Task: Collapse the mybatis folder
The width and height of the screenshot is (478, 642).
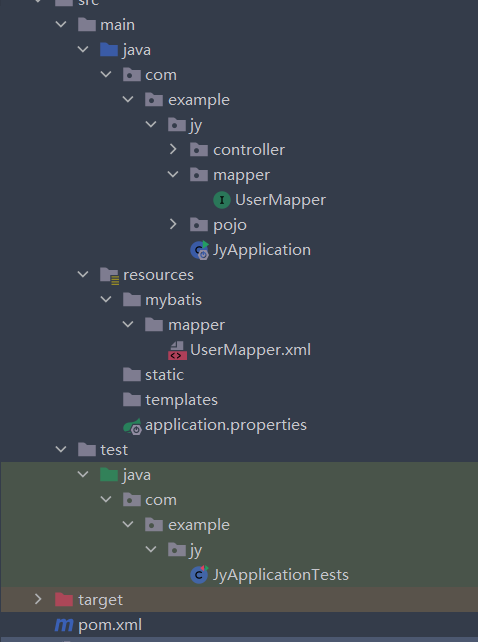Action: click(106, 299)
